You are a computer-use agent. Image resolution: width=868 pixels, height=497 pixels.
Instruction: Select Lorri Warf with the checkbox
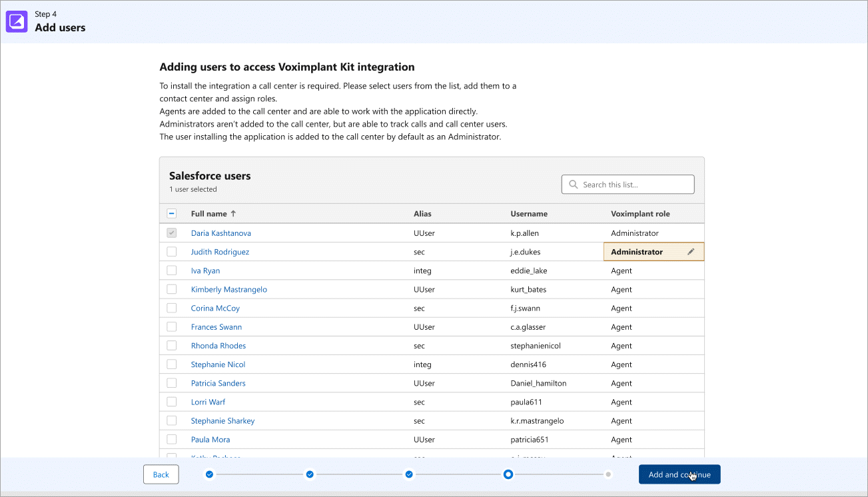pos(172,402)
